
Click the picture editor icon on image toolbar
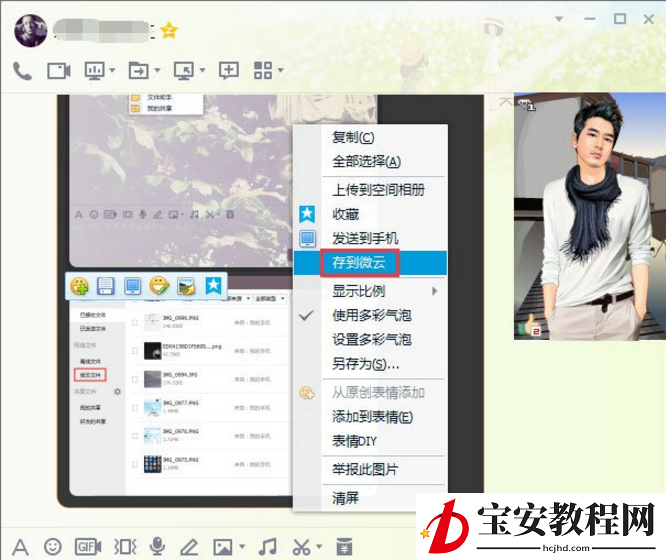point(186,286)
